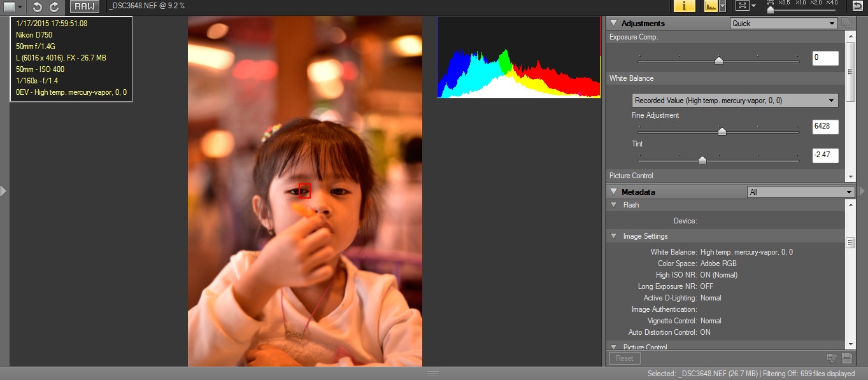This screenshot has height=380, width=868.
Task: Click the fit-to-screen view icon
Action: [x=741, y=6]
